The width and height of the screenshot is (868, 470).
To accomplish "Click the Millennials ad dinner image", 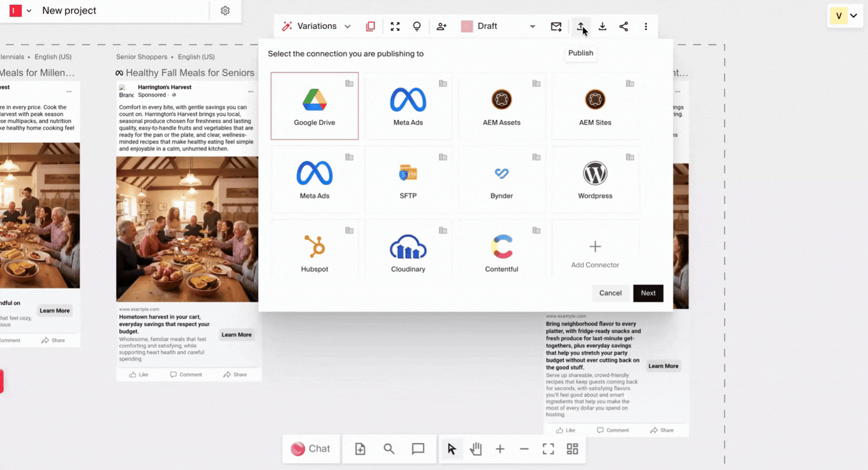I will click(40, 215).
